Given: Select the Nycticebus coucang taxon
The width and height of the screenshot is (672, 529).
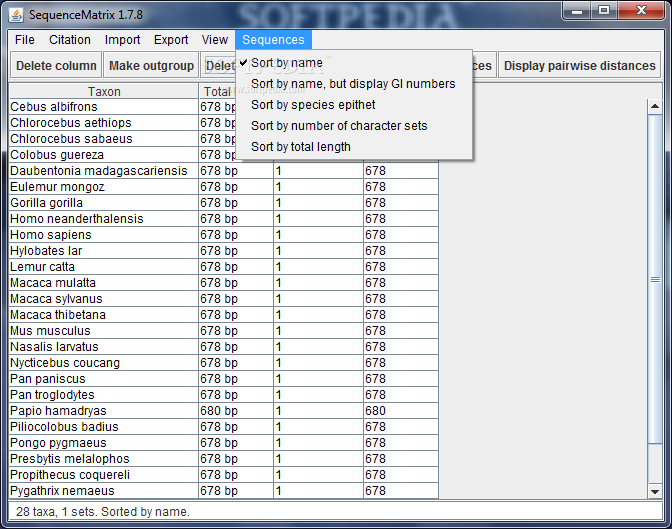Looking at the screenshot, I should click(x=103, y=363).
